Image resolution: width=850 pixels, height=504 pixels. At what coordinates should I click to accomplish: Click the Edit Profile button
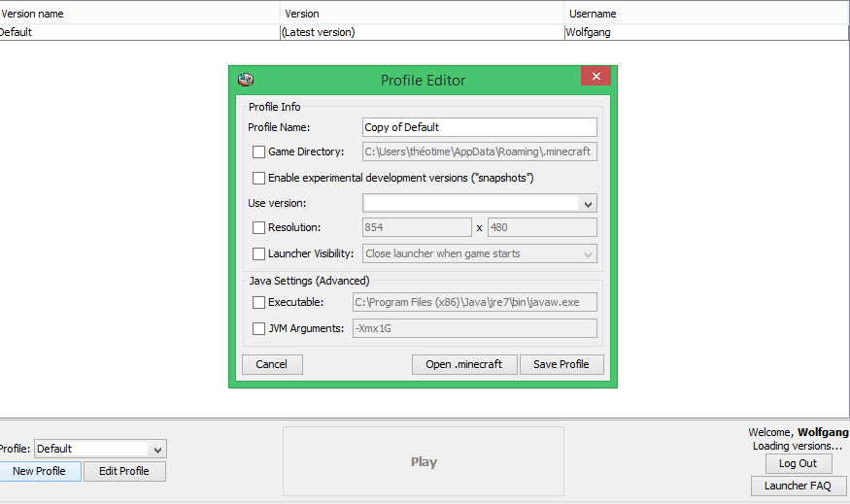tap(124, 472)
